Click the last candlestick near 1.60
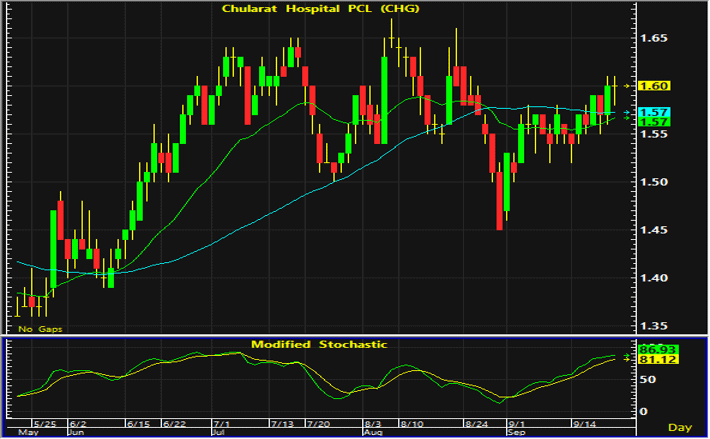Screen dimensions: 710x439 click(614, 91)
